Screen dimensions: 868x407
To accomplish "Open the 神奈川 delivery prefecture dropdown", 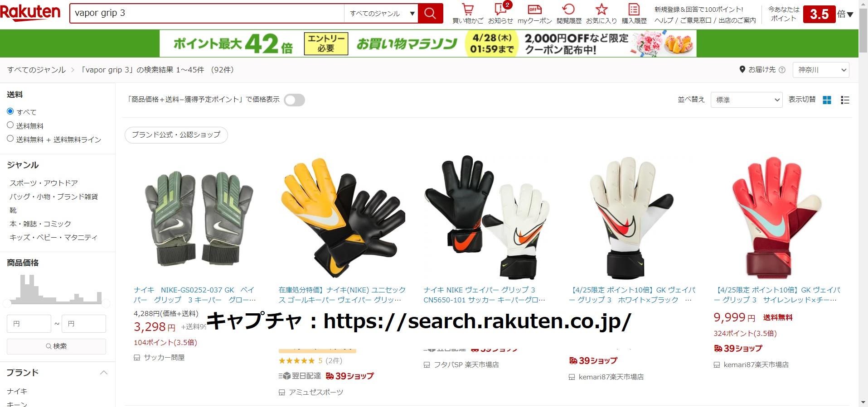I will [821, 70].
